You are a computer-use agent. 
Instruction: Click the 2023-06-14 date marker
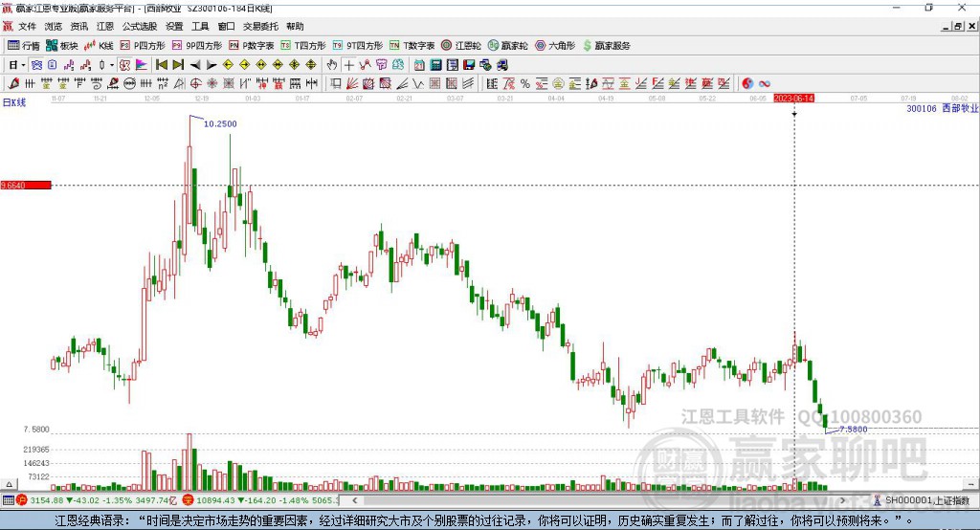pyautogui.click(x=793, y=99)
